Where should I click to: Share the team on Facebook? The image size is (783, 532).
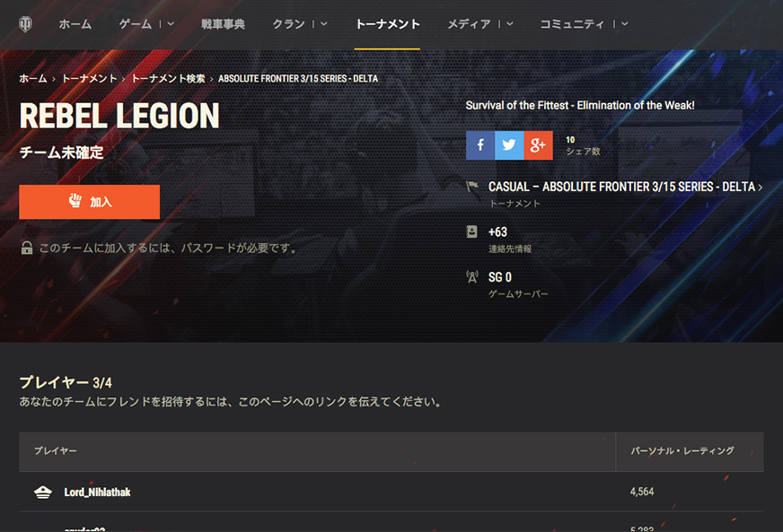click(x=479, y=145)
